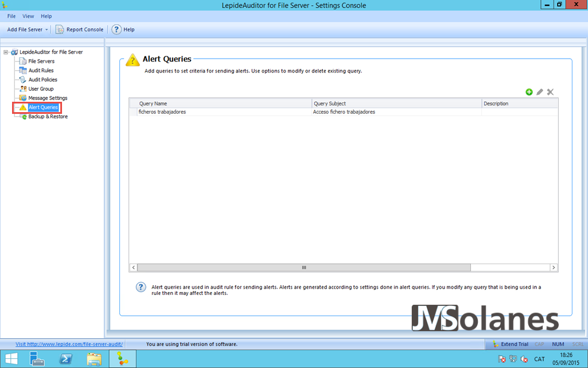The image size is (588, 368).
Task: Select Audit Rules in the tree
Action: 41,70
